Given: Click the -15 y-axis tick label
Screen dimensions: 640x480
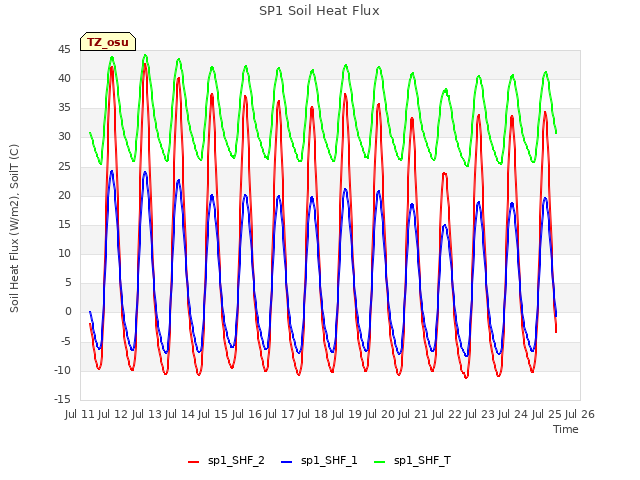Looking at the screenshot, I should [x=62, y=399].
